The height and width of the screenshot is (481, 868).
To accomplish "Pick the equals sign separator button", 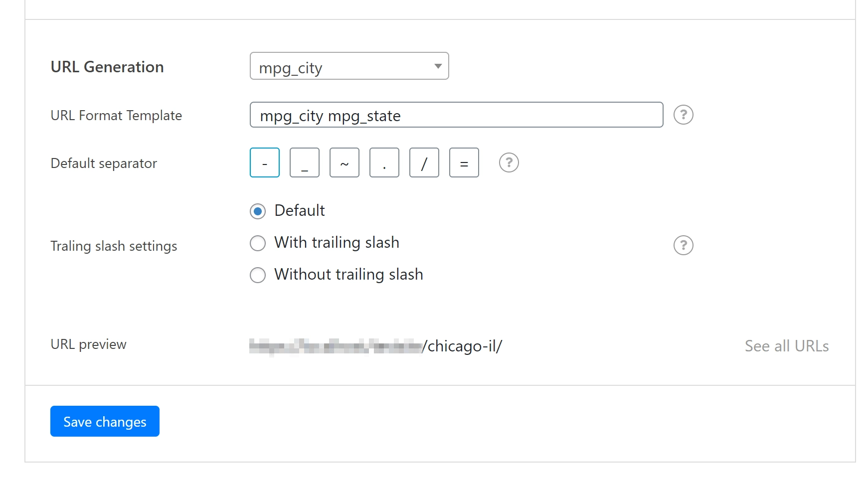I will pos(464,163).
